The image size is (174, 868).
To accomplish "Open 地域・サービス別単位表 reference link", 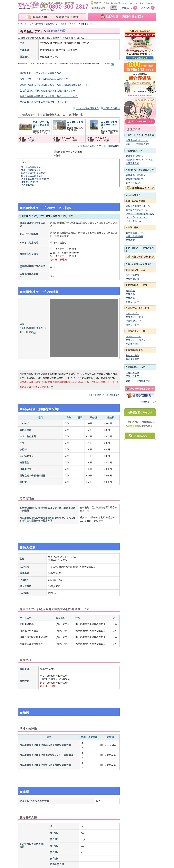I will [108, 395].
